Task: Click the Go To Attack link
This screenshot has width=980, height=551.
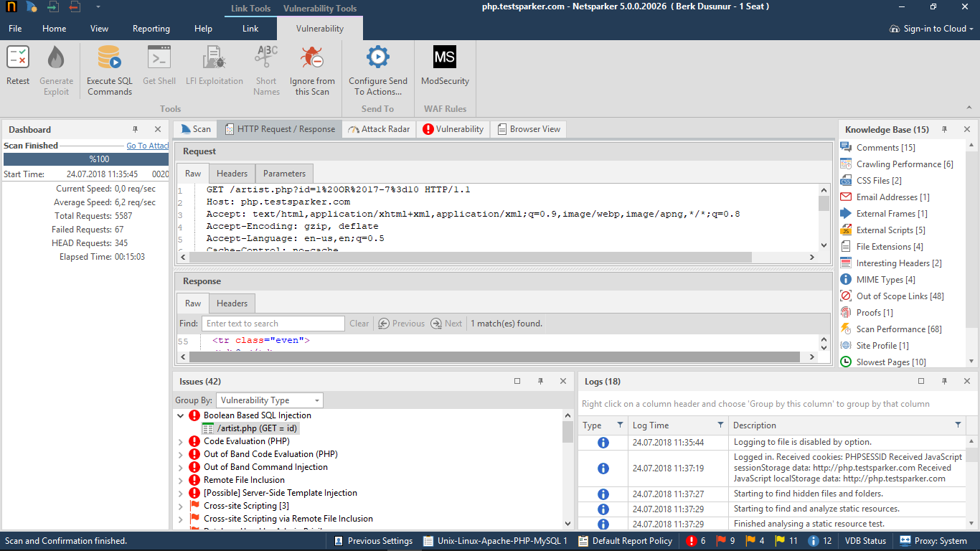Action: [148, 146]
